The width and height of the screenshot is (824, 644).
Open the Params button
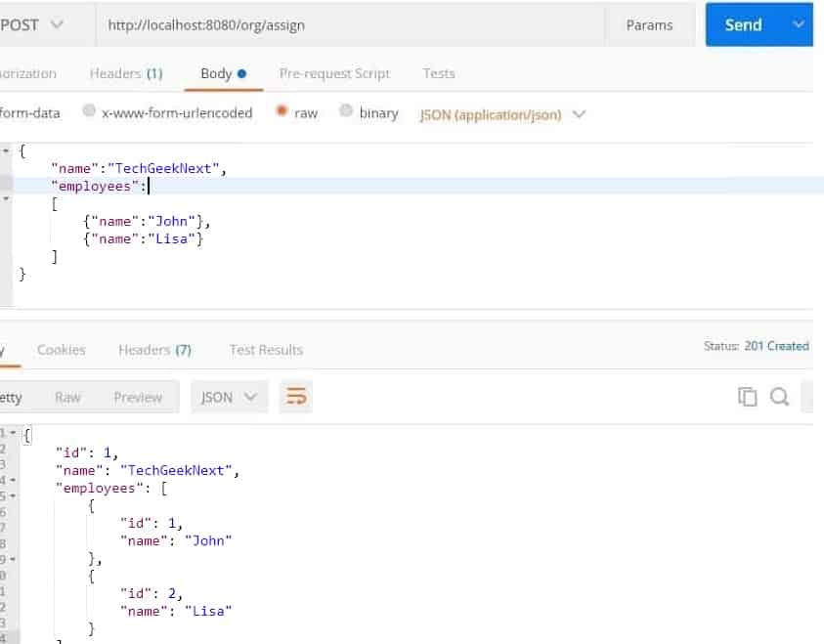[x=650, y=25]
